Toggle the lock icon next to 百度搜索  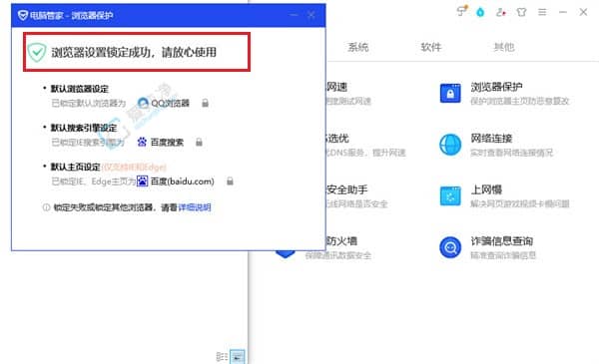coord(199,143)
